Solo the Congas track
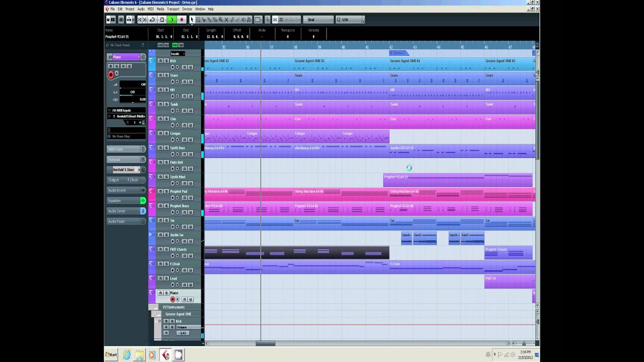The height and width of the screenshot is (362, 644). click(x=167, y=133)
